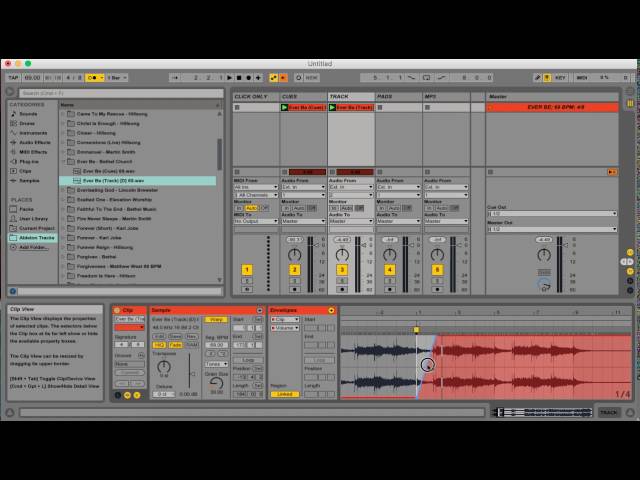Image resolution: width=640 pixels, height=480 pixels.
Task: Select the PADS track header
Action: (x=398, y=97)
